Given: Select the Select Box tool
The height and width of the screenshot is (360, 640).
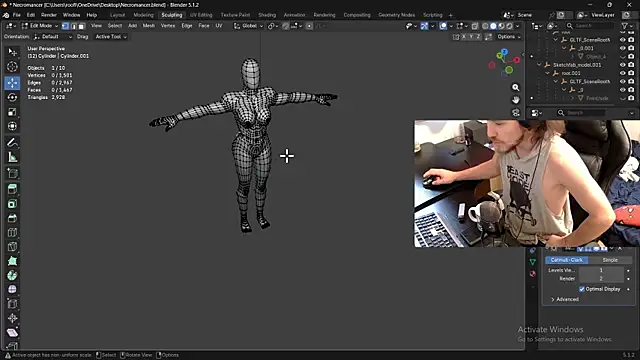Looking at the screenshot, I should pyautogui.click(x=12, y=52).
